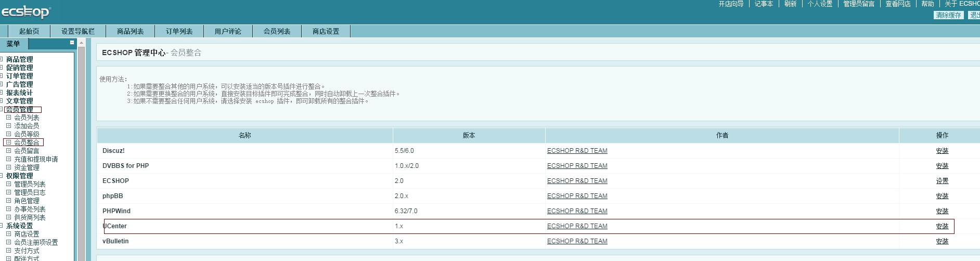Open 个人设置 in the top bar
This screenshot has width=980, height=261.
point(820,4)
